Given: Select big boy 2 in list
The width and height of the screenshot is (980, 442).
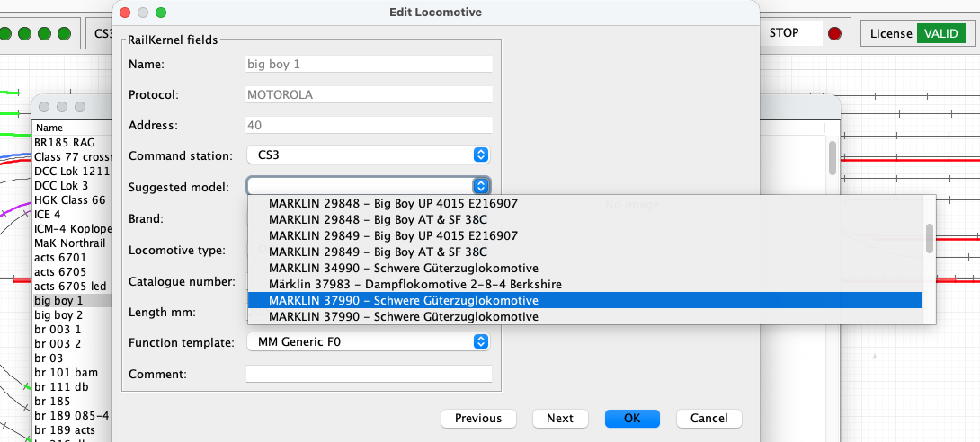Looking at the screenshot, I should pyautogui.click(x=73, y=314).
